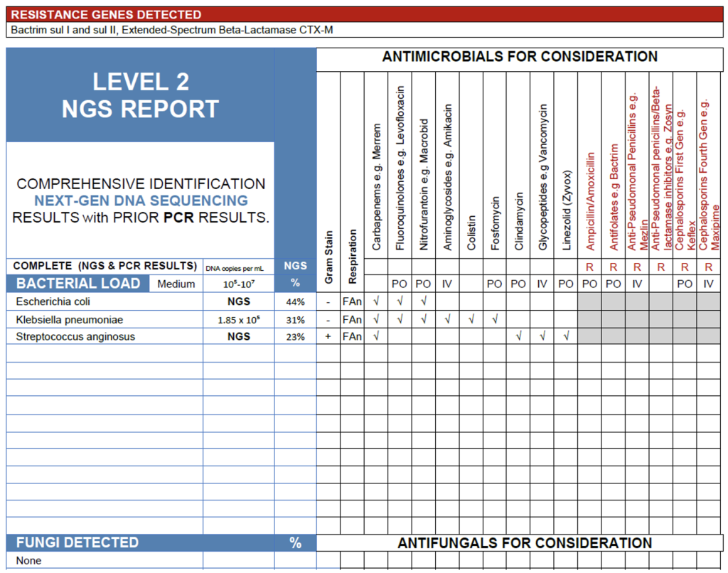Select the Antifungals For Consideration heading
728x573 pixels.
pos(524,543)
